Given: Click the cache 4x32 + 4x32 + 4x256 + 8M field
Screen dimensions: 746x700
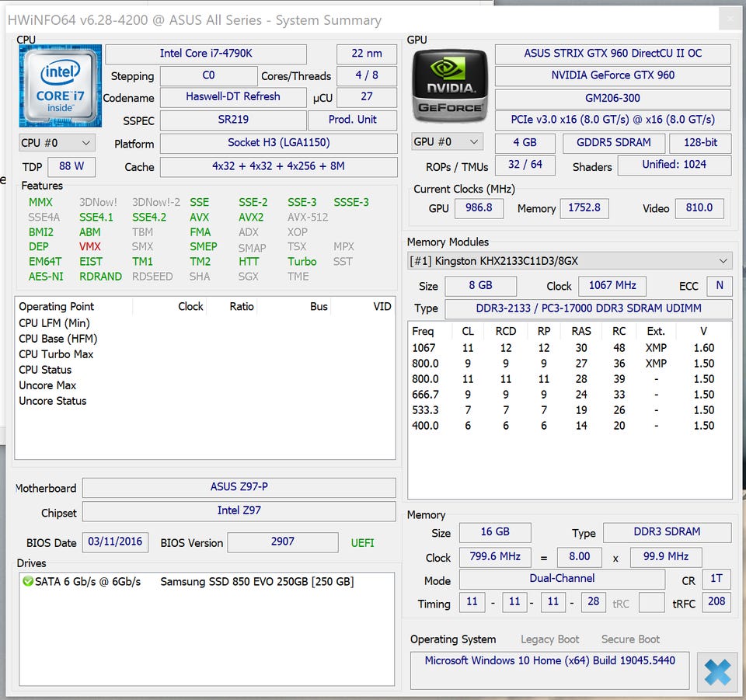Looking at the screenshot, I should pyautogui.click(x=278, y=166).
